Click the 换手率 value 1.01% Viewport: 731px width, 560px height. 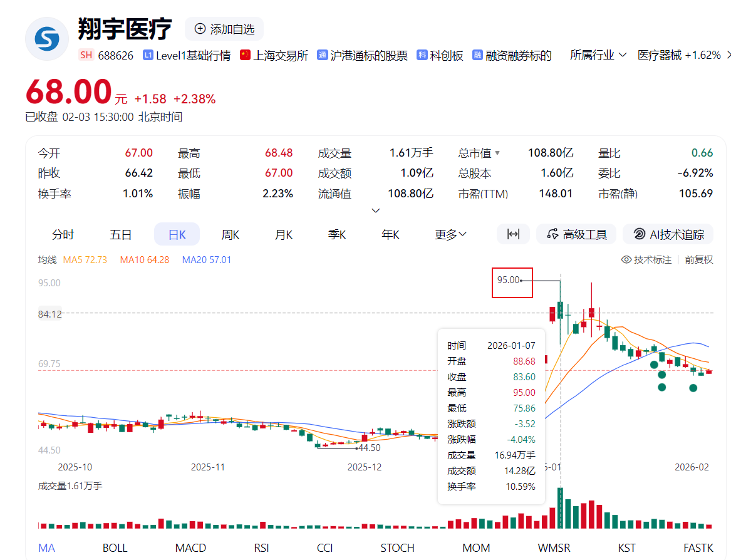pos(138,194)
